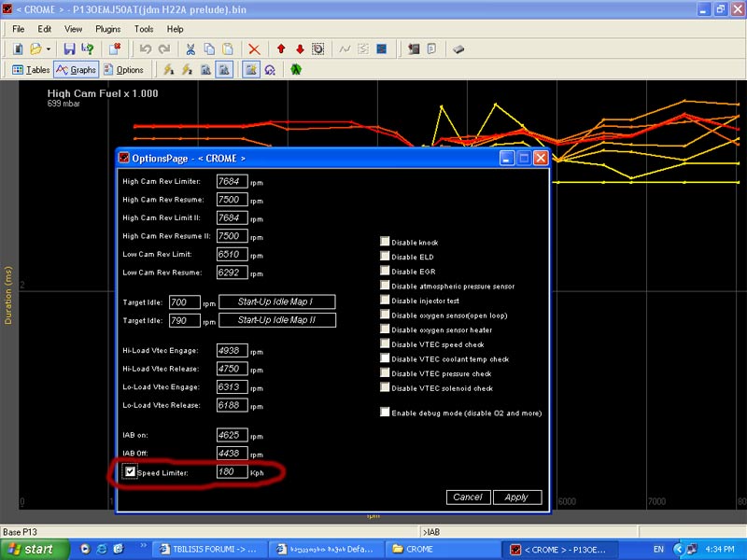
Task: Open the File menu
Action: click(x=19, y=29)
